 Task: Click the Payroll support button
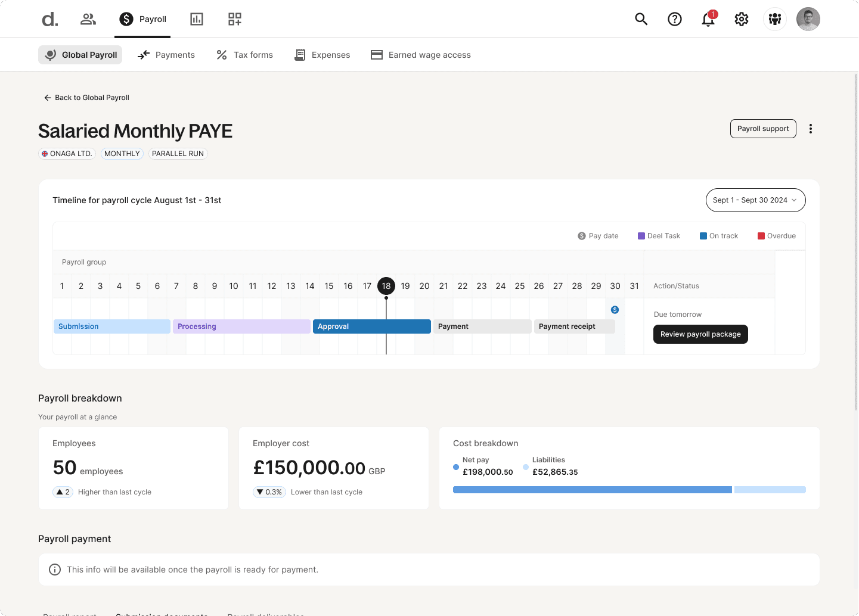[x=763, y=128]
